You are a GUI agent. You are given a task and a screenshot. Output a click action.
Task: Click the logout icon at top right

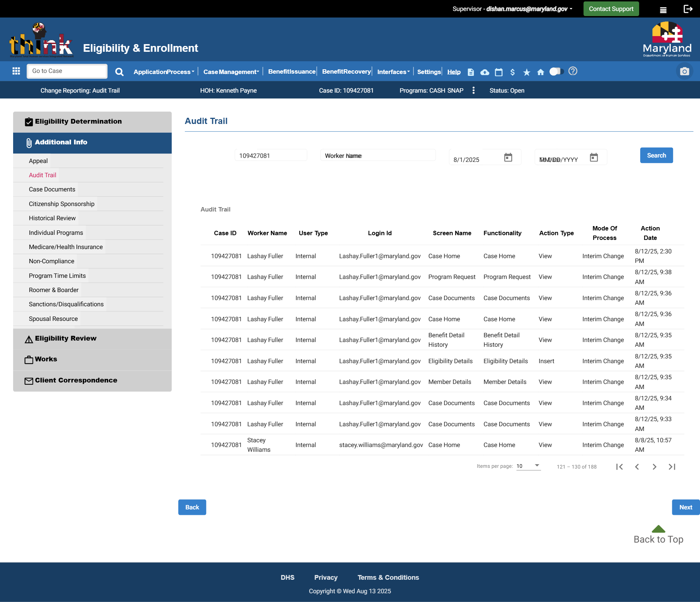tap(688, 9)
